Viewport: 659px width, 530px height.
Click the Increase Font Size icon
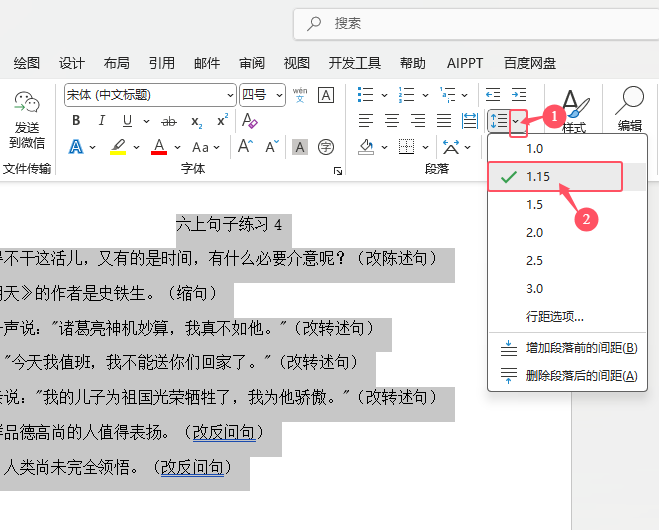(245, 147)
